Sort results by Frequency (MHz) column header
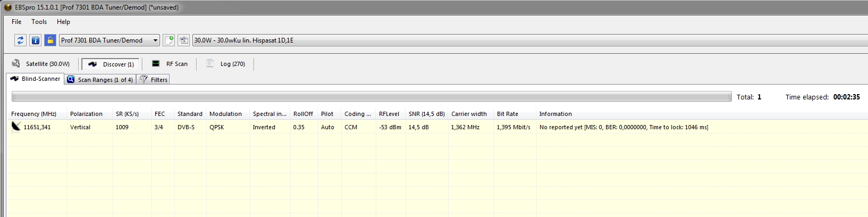This screenshot has width=868, height=217. pos(33,114)
